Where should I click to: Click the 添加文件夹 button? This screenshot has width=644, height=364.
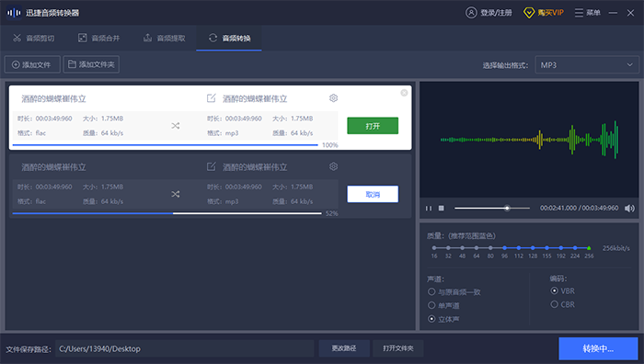click(91, 64)
